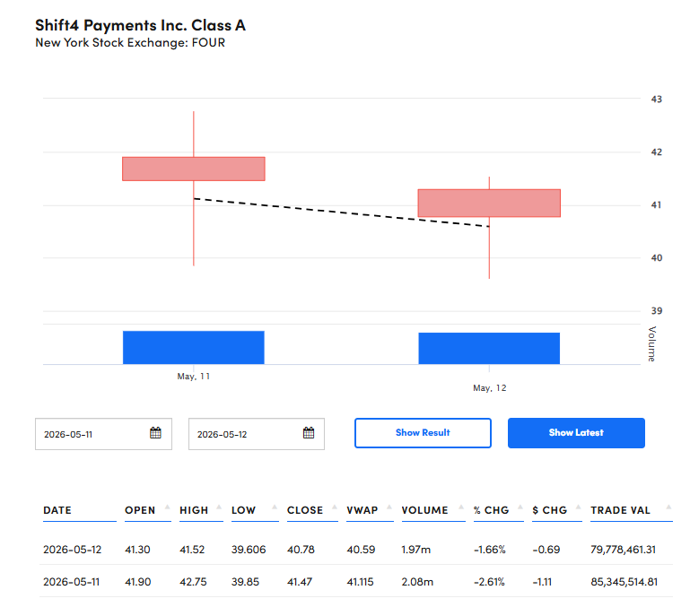
Task: Click sort arrow next to VWAP header
Action: [x=389, y=507]
